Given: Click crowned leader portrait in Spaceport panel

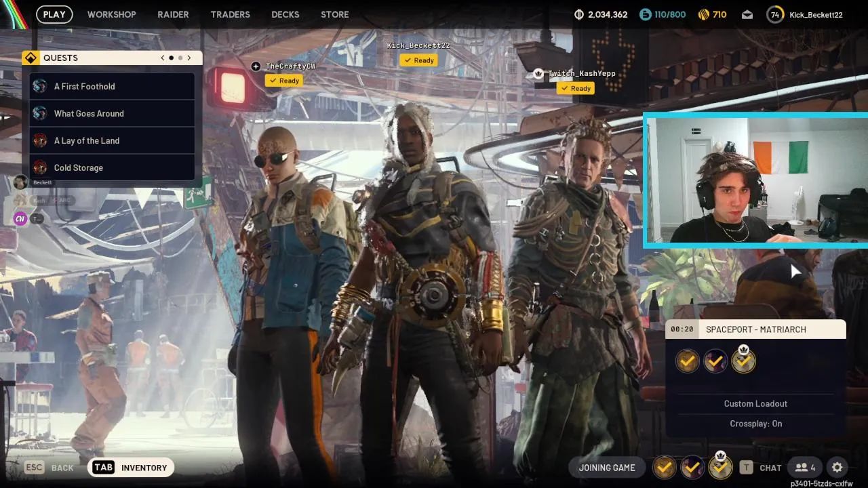Looking at the screenshot, I should click(x=743, y=360).
